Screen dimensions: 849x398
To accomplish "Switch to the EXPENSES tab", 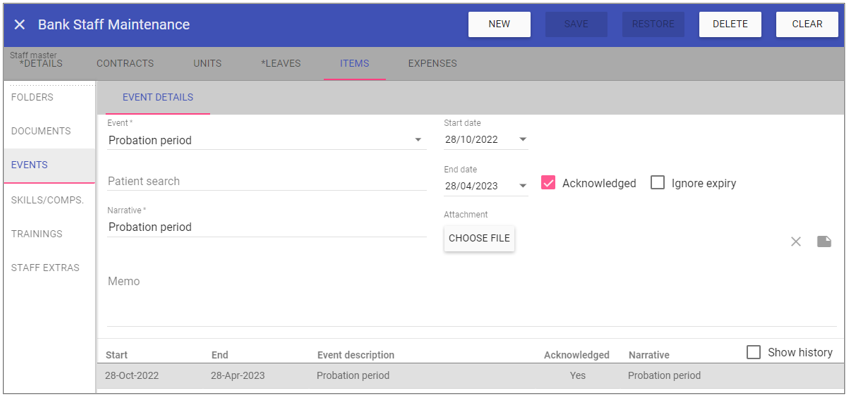I will tap(432, 63).
